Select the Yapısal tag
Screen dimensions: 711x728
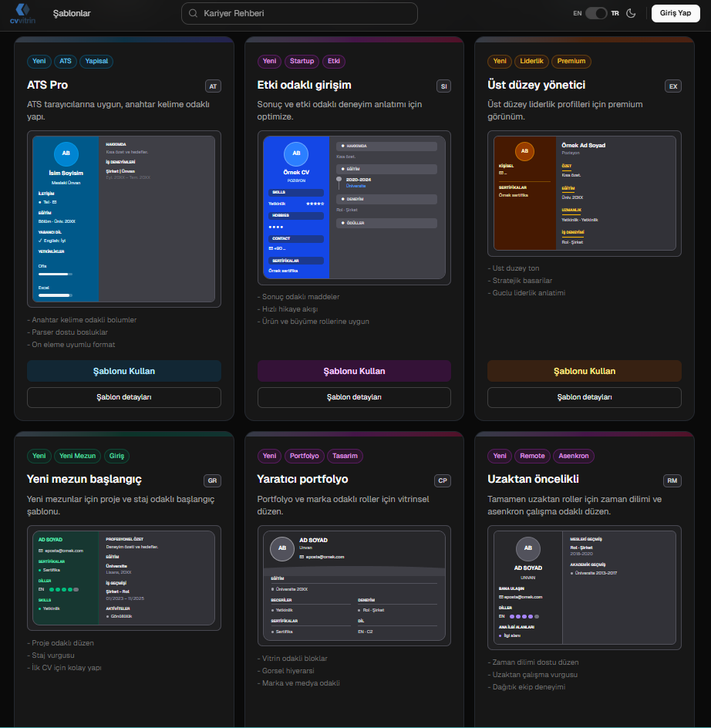point(96,61)
